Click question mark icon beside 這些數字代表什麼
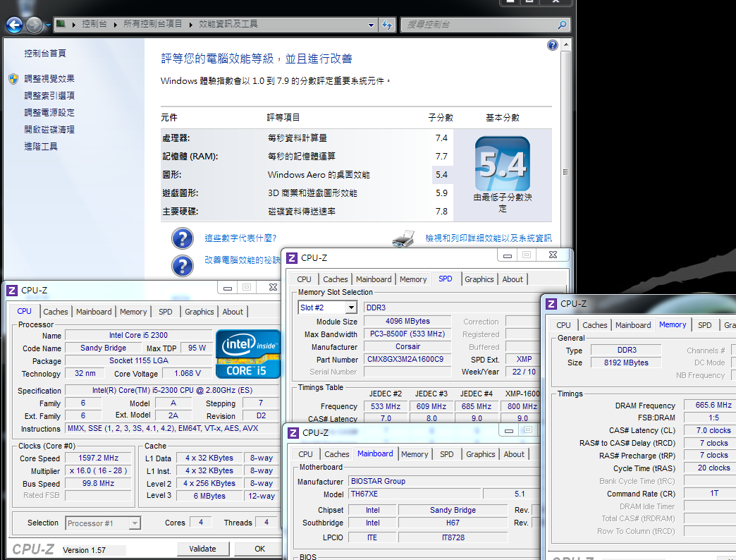The height and width of the screenshot is (560, 736). (x=183, y=238)
